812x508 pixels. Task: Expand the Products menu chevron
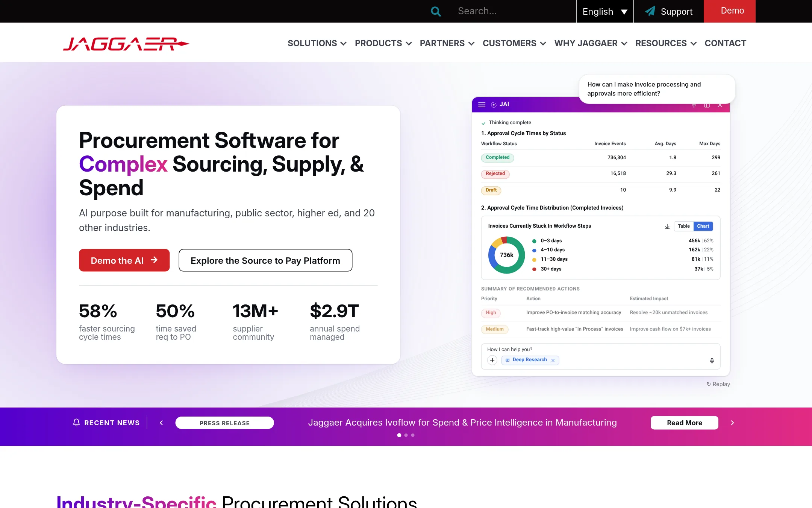(x=409, y=44)
